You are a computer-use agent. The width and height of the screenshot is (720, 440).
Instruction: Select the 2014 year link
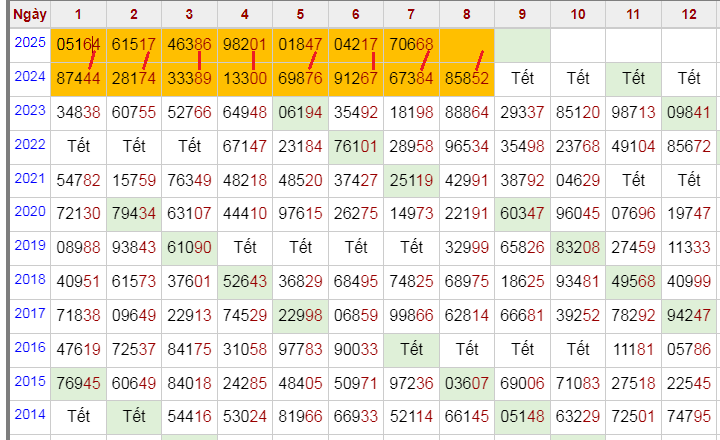pyautogui.click(x=30, y=414)
